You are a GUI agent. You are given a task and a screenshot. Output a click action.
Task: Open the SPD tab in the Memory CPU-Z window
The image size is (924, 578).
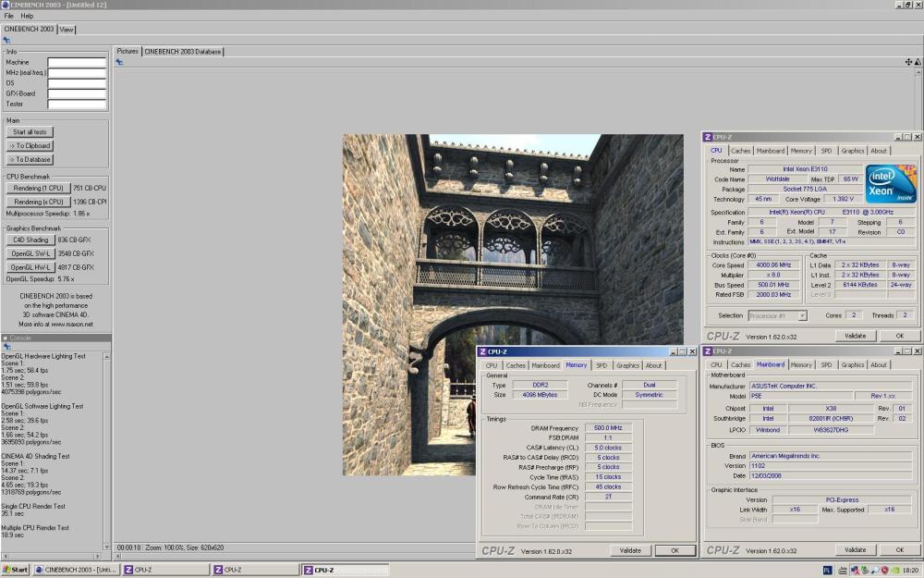(x=602, y=365)
